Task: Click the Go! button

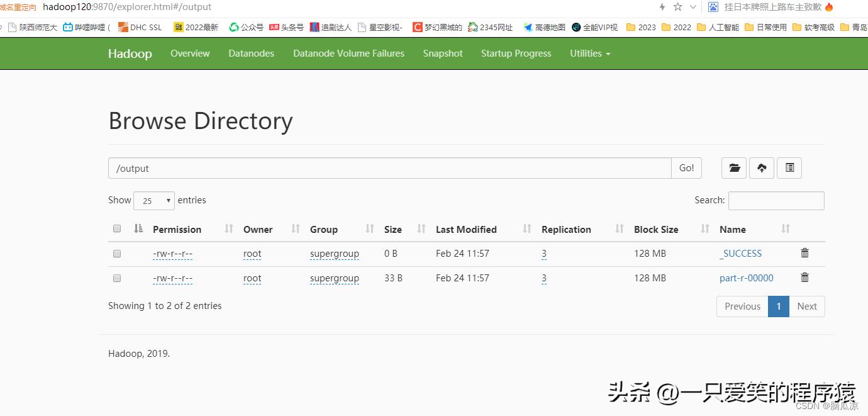Action: pyautogui.click(x=686, y=168)
